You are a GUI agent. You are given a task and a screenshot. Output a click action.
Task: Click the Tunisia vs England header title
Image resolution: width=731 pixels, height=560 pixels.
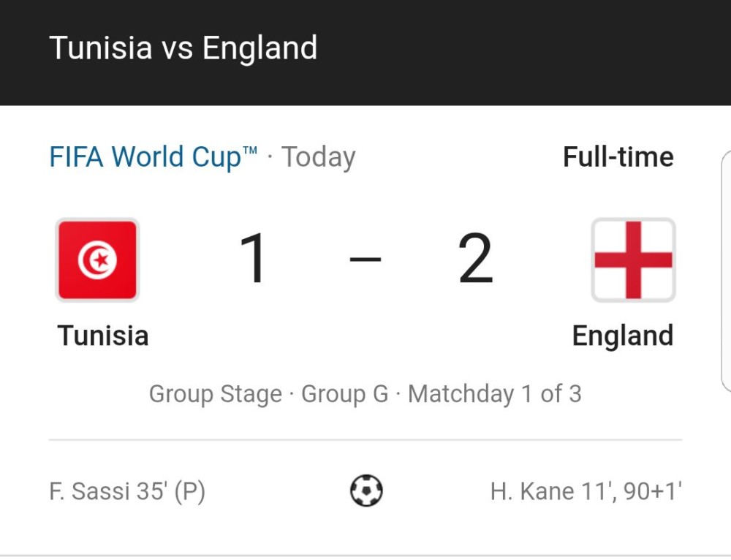pyautogui.click(x=183, y=49)
